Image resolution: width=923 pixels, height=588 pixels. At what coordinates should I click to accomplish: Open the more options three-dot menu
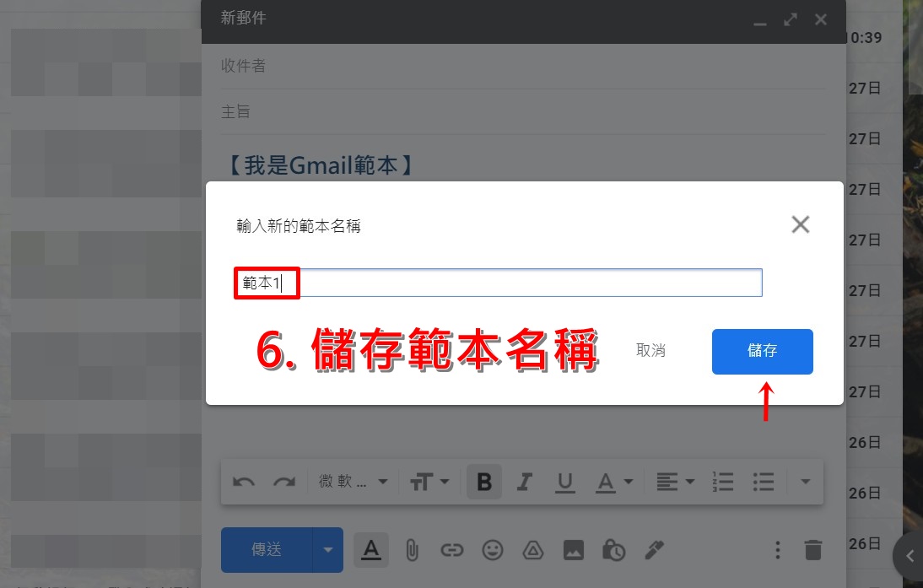(x=778, y=550)
